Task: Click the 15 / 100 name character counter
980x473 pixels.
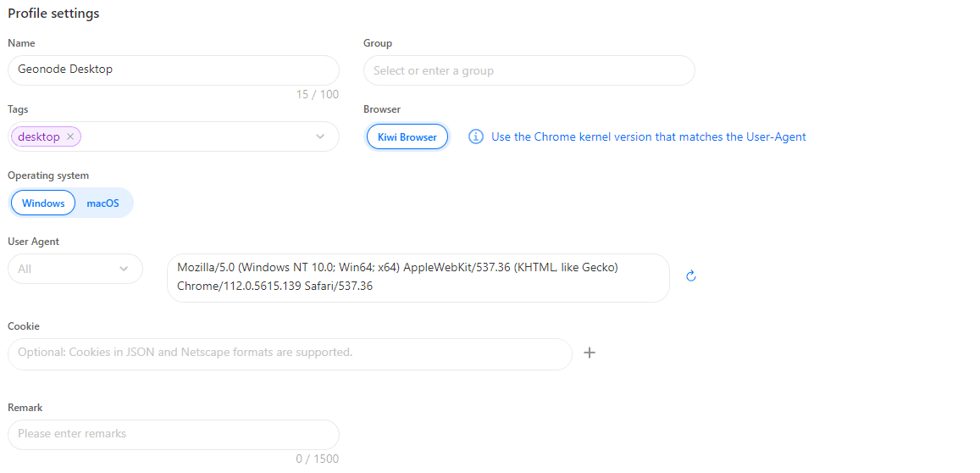Action: [318, 94]
